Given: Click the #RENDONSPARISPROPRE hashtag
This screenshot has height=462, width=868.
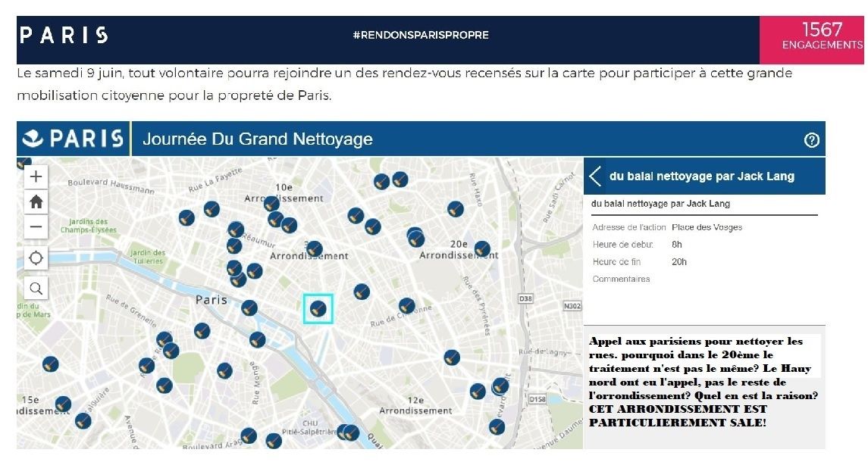Looking at the screenshot, I should click(421, 35).
